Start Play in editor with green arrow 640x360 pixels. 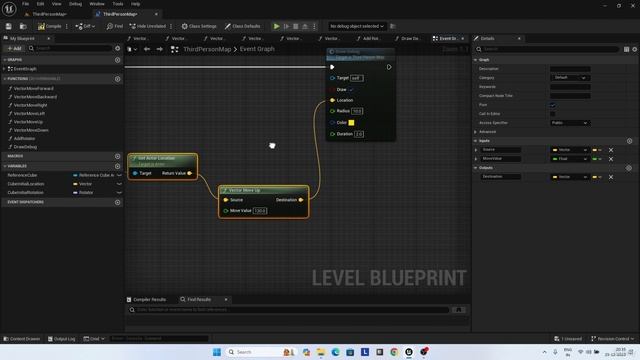tap(276, 26)
